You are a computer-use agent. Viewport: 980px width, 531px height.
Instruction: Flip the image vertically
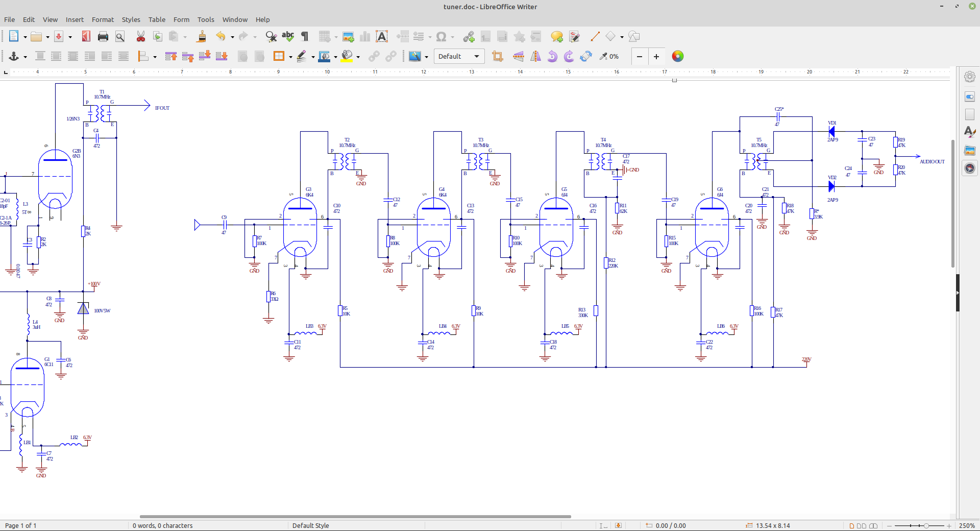click(x=519, y=56)
